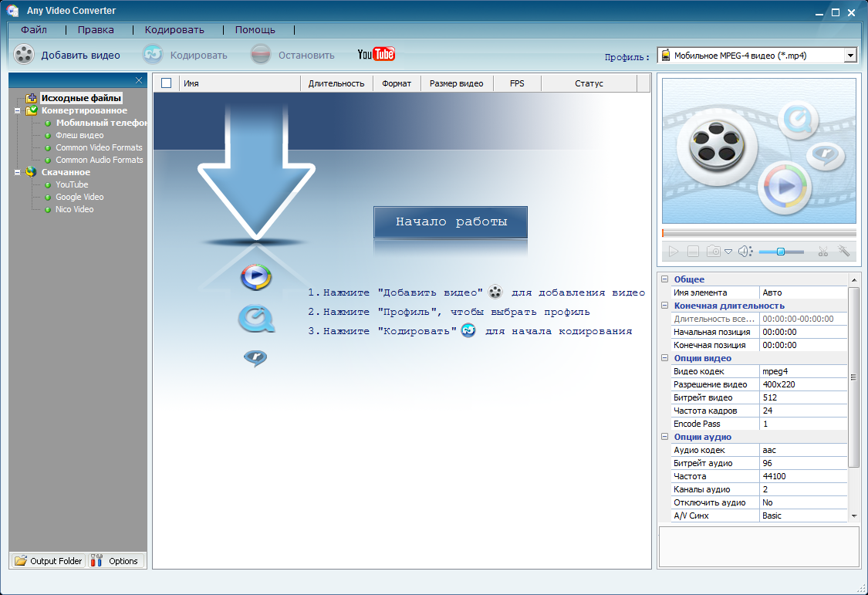Select Исходные файлы in the tree
The image size is (868, 595).
point(81,98)
